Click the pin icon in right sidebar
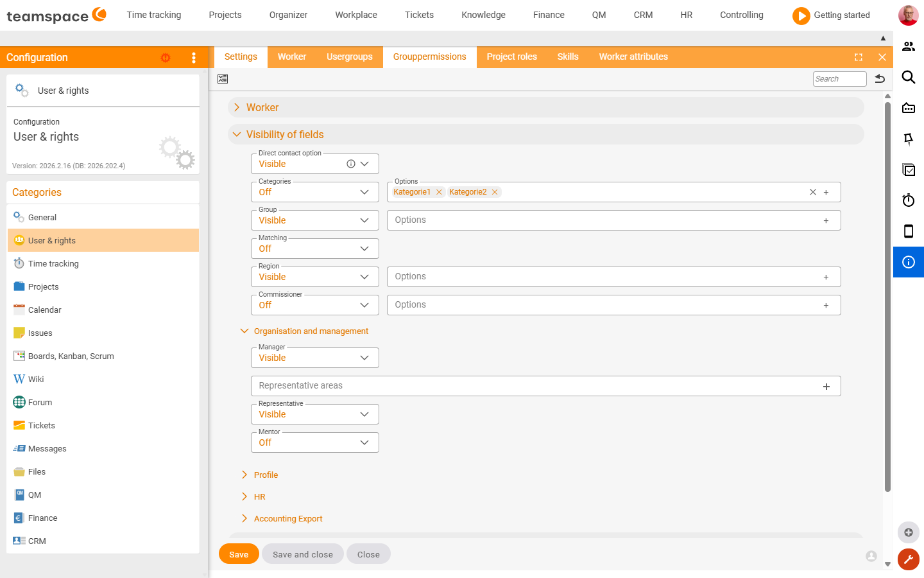 909,139
